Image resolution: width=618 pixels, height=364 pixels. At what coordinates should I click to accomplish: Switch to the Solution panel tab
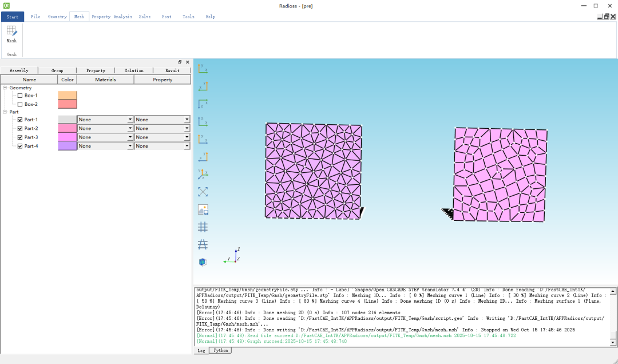(x=134, y=70)
